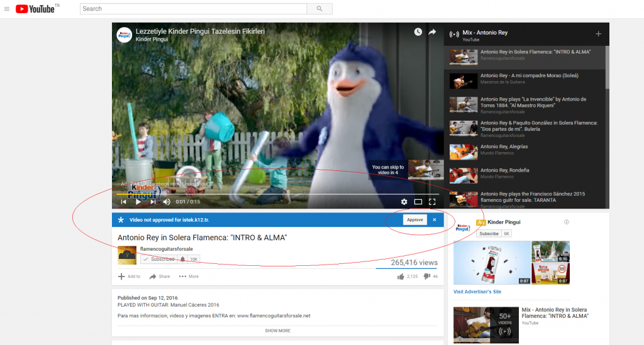Go to previous video in player

(x=124, y=202)
